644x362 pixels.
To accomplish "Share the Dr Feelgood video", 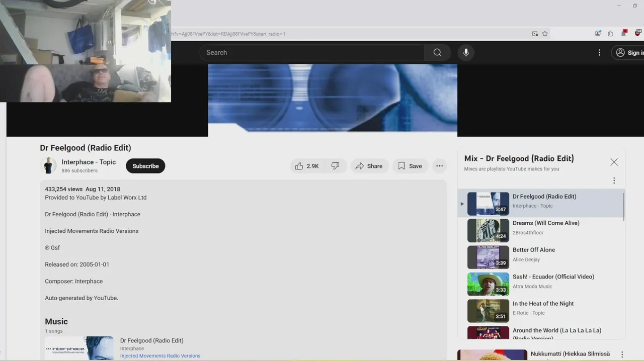I will coord(369,166).
